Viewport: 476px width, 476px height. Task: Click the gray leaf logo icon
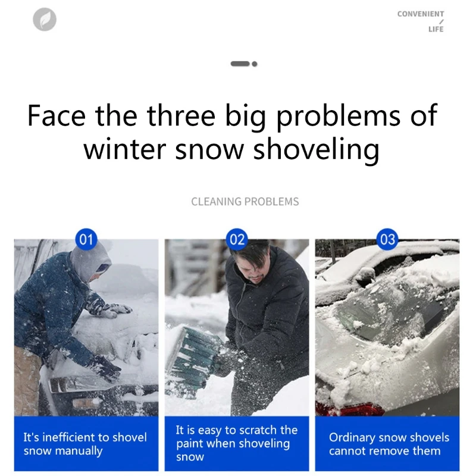pos(45,20)
